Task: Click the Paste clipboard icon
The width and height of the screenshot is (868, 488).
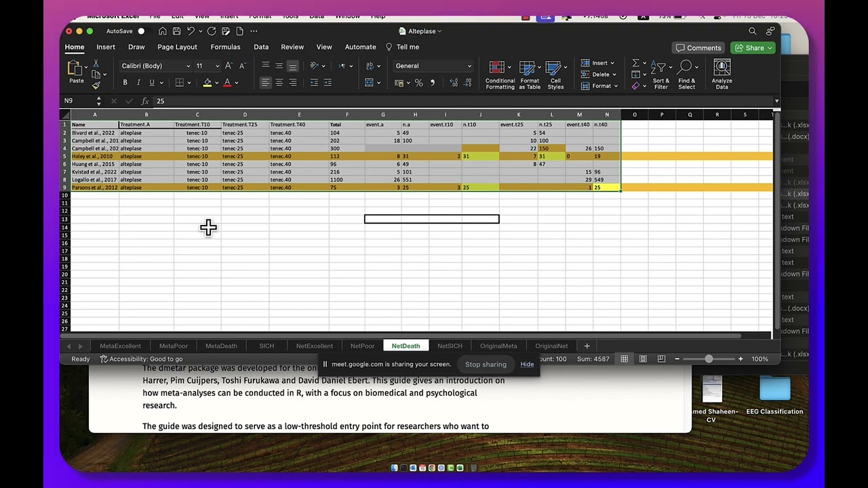Action: (x=76, y=68)
